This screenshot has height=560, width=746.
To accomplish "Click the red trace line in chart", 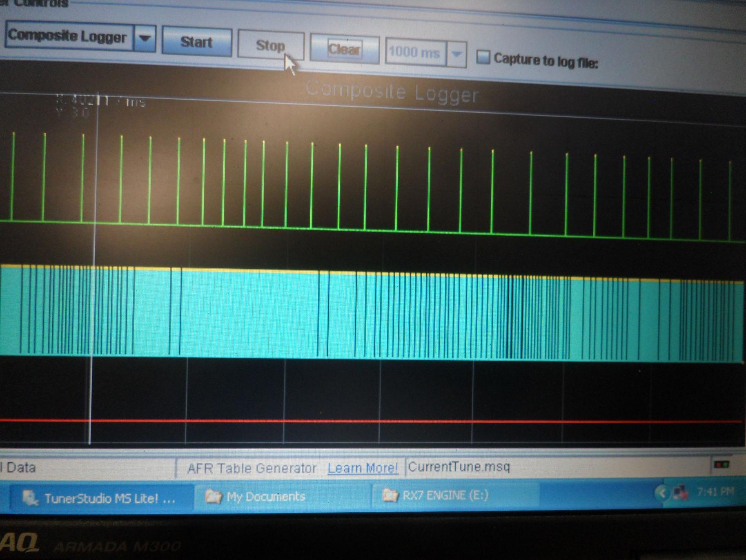I will (371, 421).
